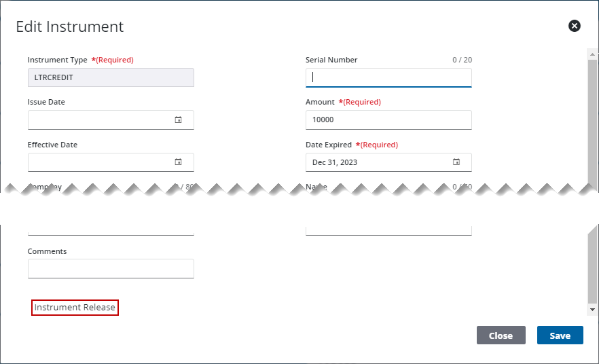
Task: Click the Serial Number label
Action: coord(331,60)
